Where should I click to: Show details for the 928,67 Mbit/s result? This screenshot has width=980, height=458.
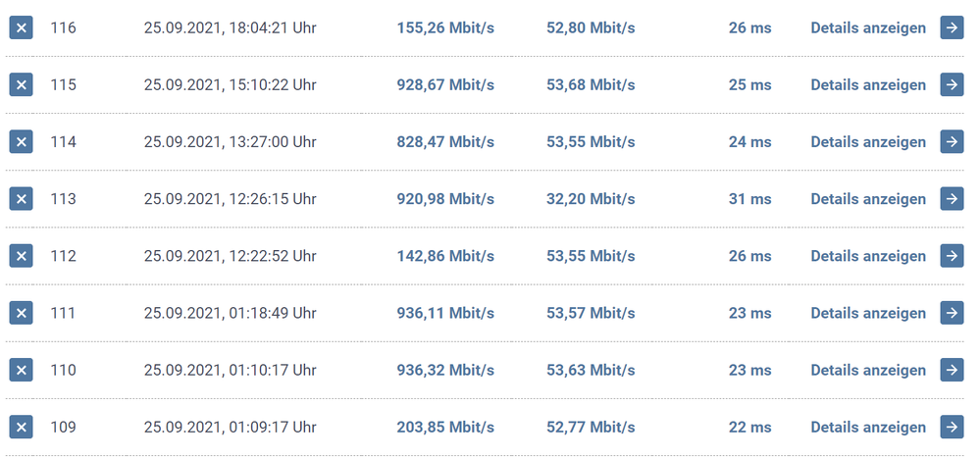point(867,85)
